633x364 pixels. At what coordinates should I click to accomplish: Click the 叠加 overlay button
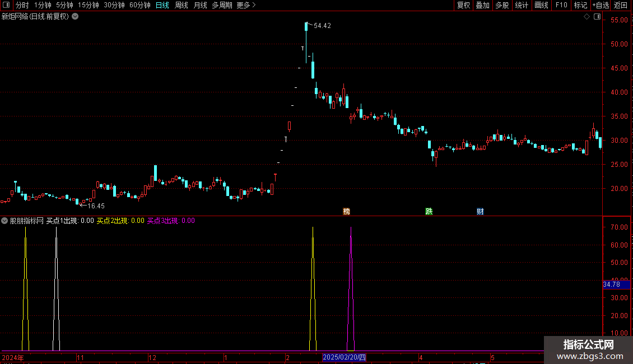tap(482, 5)
